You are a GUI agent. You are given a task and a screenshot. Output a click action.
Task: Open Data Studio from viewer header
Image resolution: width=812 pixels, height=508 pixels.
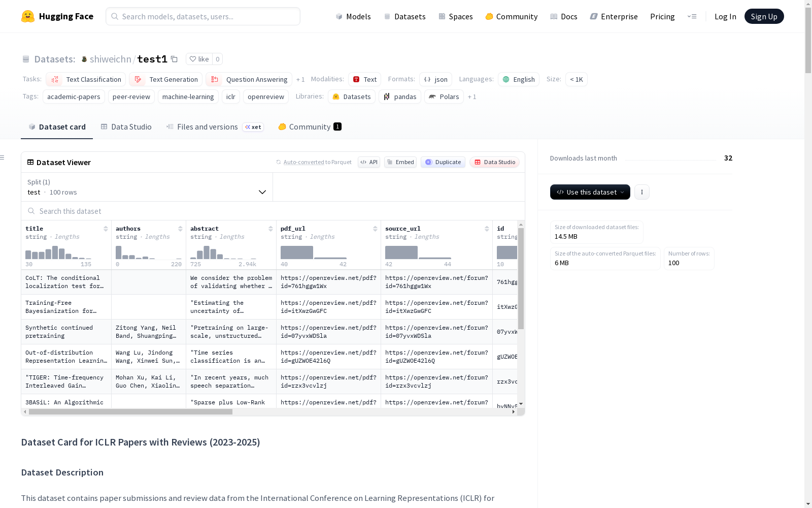click(495, 162)
